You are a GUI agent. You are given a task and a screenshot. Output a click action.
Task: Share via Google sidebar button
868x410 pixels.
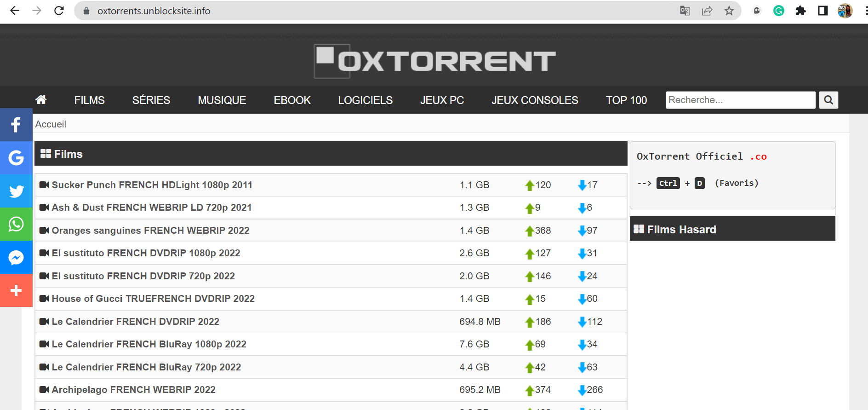(x=16, y=158)
